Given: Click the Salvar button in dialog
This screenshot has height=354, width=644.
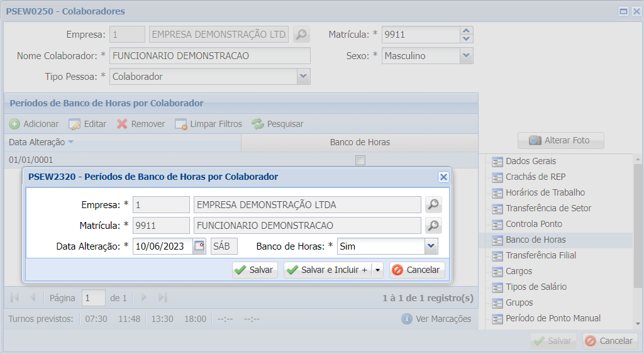Looking at the screenshot, I should coord(255,270).
